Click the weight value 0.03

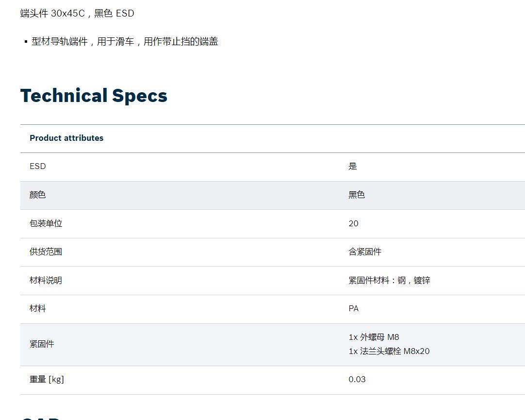coord(357,380)
